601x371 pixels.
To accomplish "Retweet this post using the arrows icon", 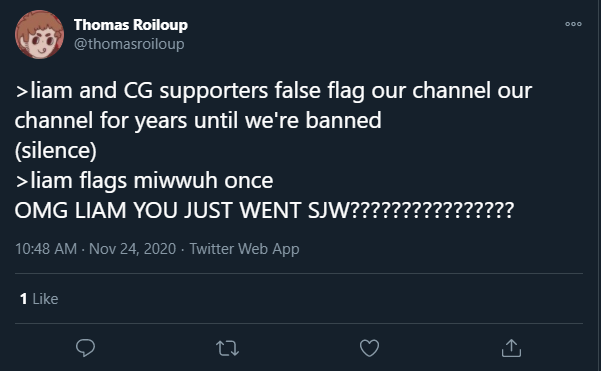I will [x=227, y=348].
